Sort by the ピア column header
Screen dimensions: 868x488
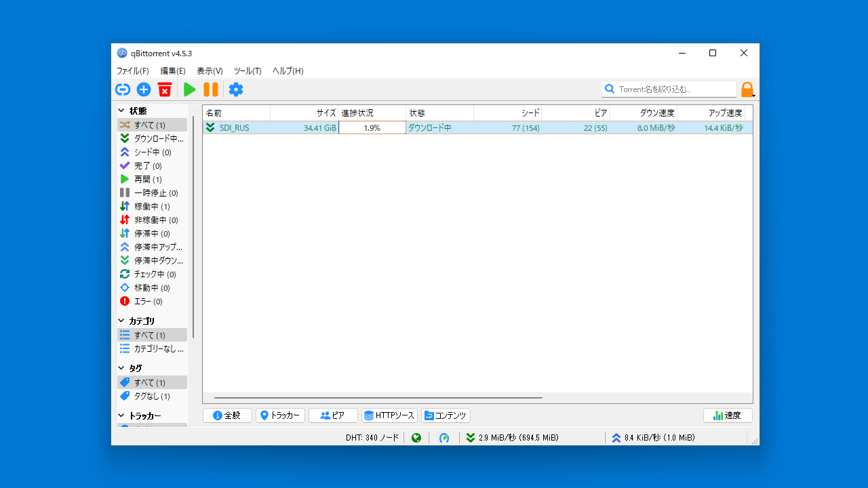(576, 113)
